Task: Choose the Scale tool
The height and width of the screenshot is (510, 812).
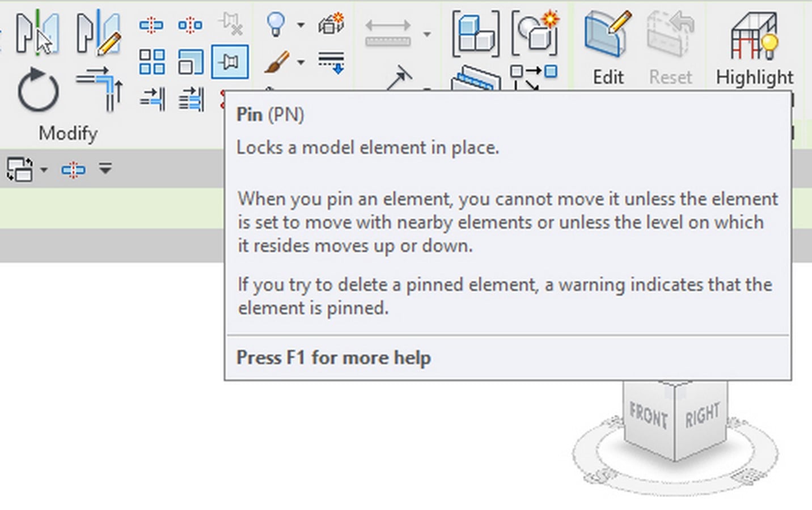Action: click(x=191, y=62)
